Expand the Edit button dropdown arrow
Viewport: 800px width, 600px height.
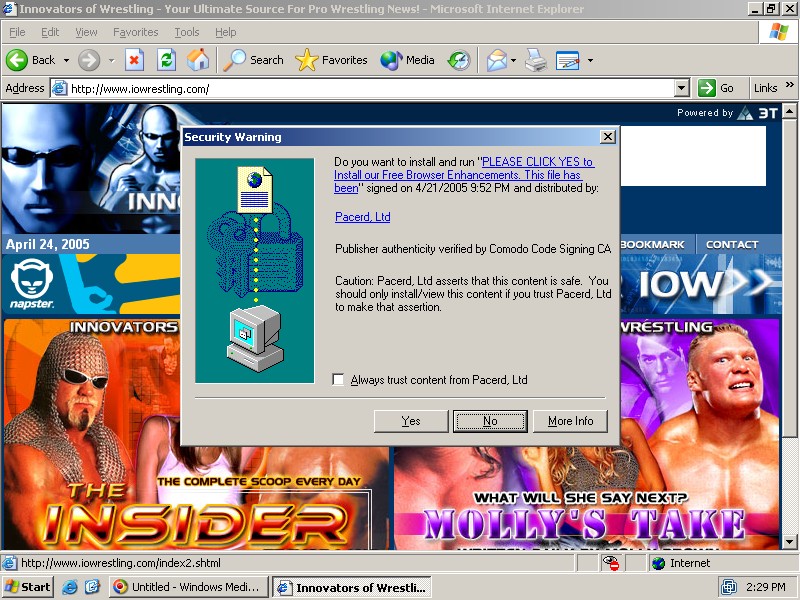[590, 60]
